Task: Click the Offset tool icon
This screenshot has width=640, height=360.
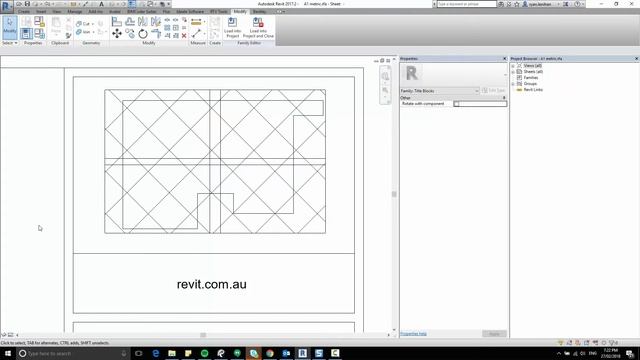Action: pos(130,22)
